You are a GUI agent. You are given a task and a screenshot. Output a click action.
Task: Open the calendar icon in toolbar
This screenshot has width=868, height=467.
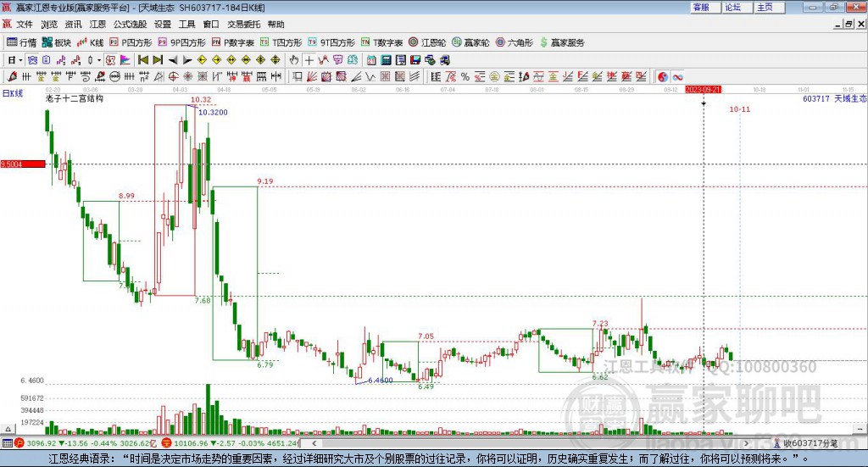click(371, 60)
